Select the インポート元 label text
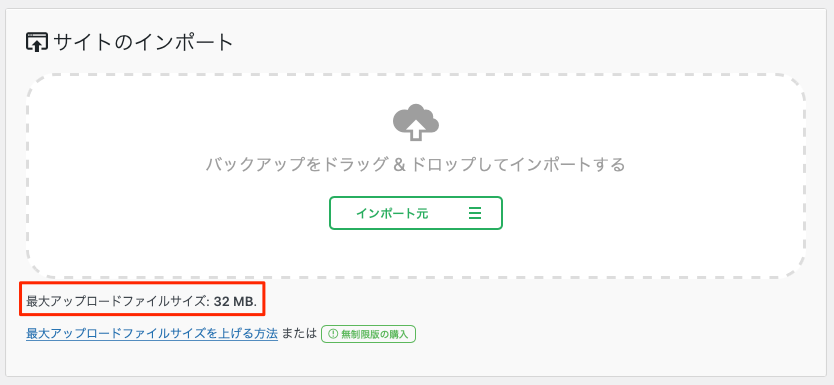The image size is (834, 385). pos(392,213)
